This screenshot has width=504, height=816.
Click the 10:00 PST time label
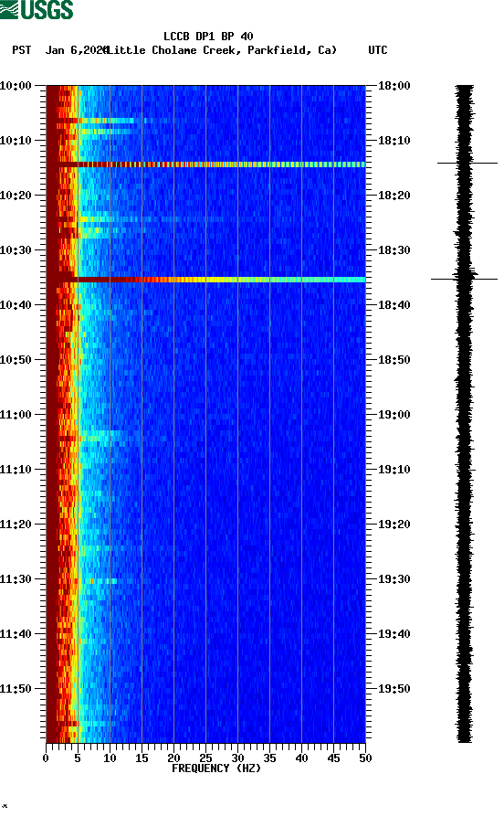16,85
